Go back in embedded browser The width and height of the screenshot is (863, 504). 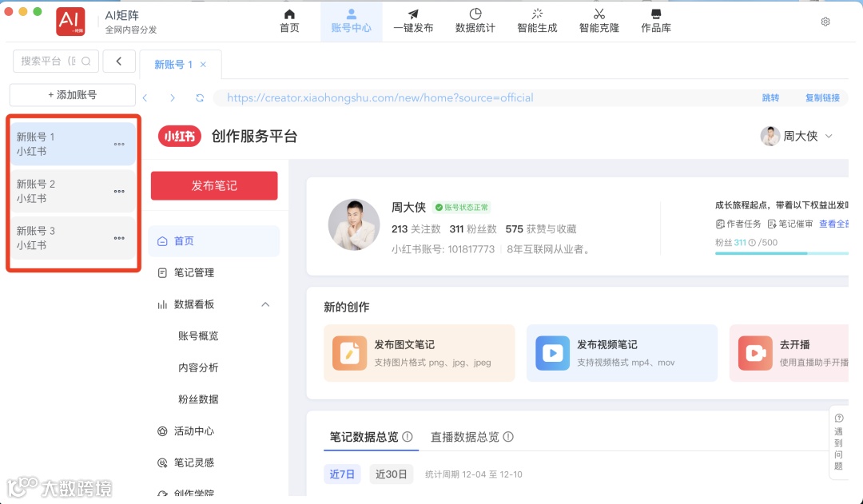[x=145, y=98]
